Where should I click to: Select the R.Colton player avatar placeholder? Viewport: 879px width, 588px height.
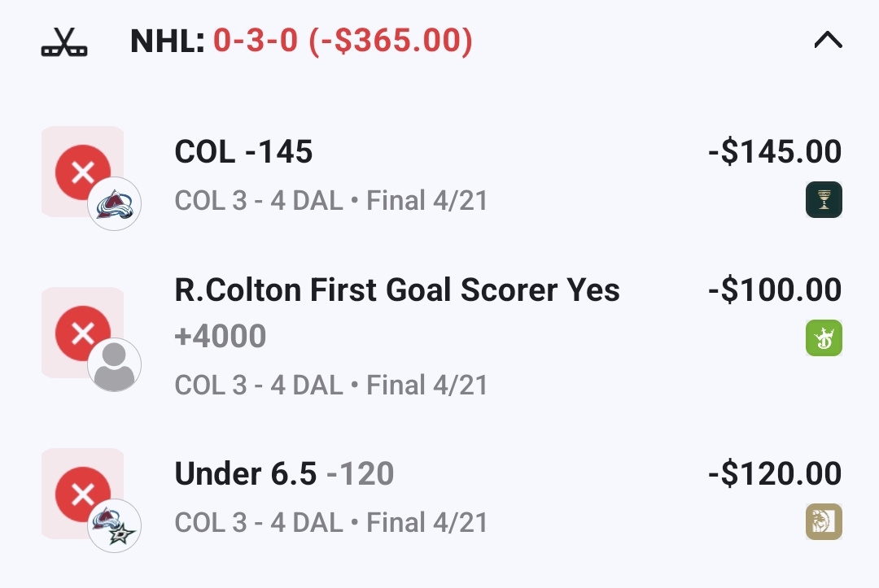click(115, 365)
